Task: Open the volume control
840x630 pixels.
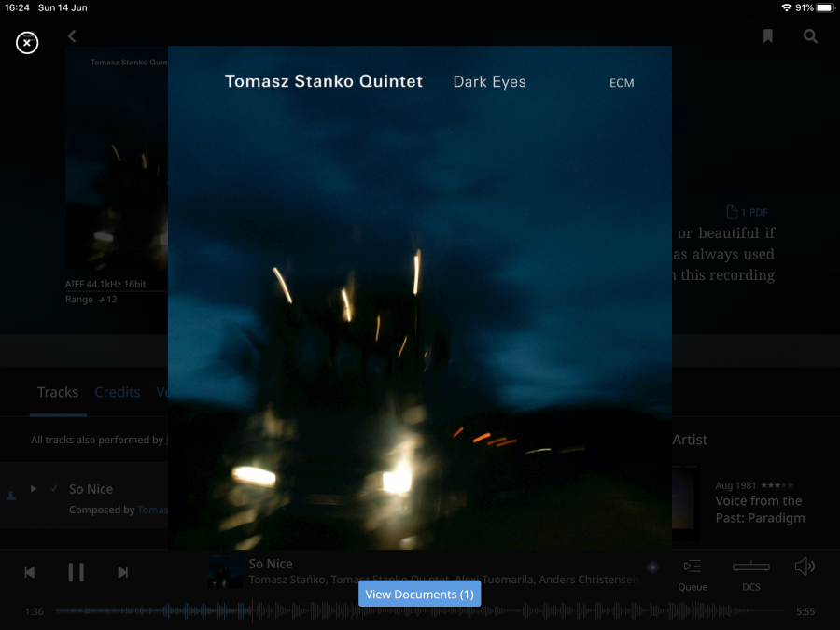Action: coord(805,567)
